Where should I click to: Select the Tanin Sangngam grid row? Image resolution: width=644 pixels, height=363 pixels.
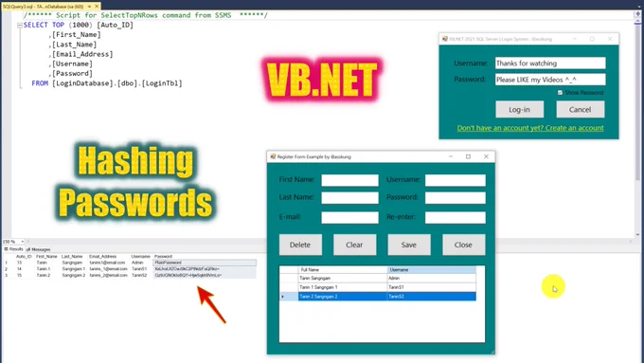(x=378, y=279)
